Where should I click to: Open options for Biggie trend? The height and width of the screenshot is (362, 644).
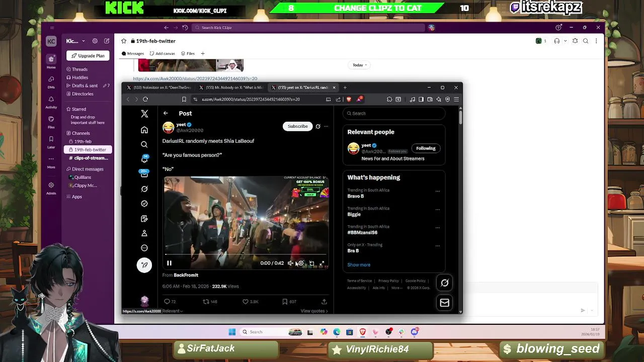(437, 209)
